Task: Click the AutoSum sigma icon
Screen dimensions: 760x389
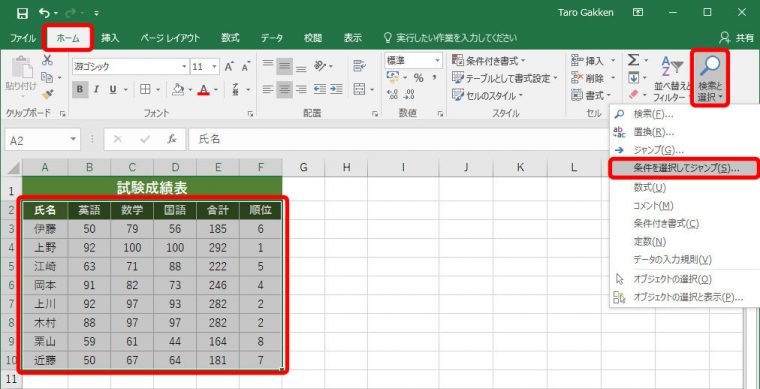Action: (x=633, y=60)
